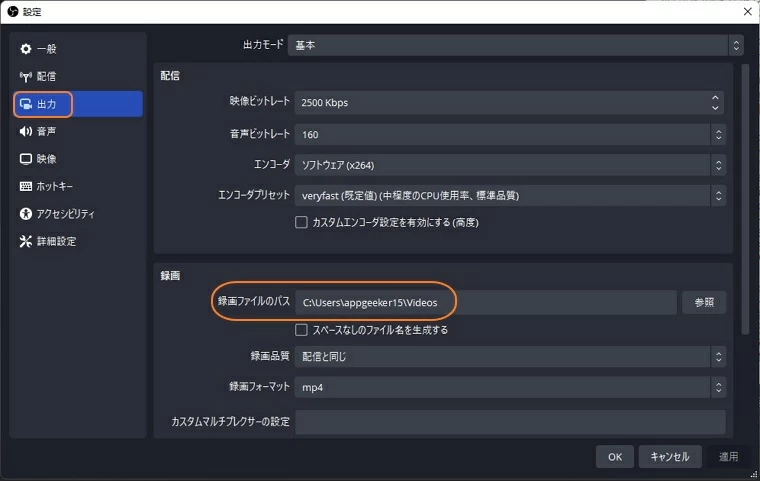Click the antenna icon beside 配信
760x481 pixels.
pos(26,76)
